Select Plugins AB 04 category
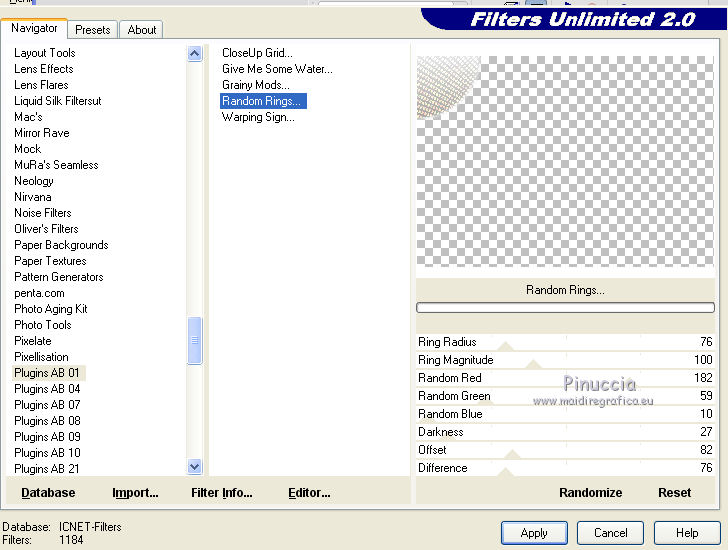 [x=47, y=389]
